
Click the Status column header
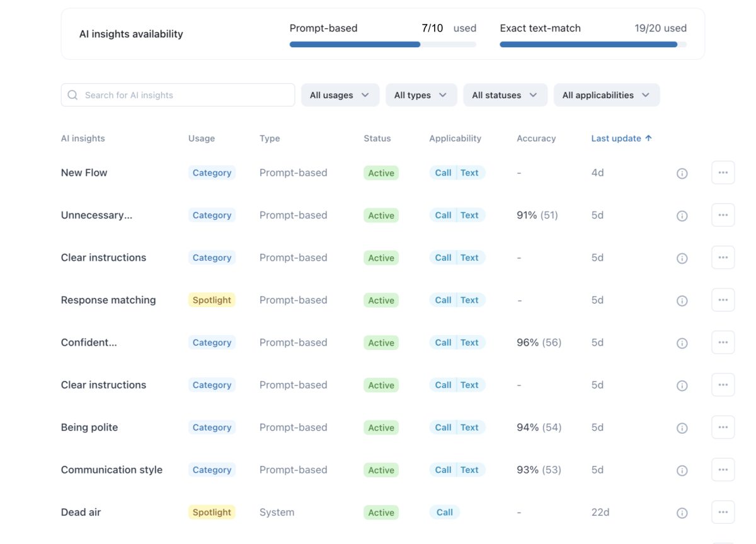click(377, 139)
